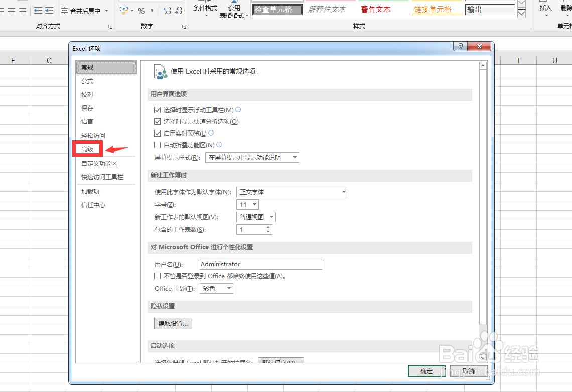Select the 轻松访问 category
Image resolution: width=572 pixels, height=392 pixels.
(106, 135)
